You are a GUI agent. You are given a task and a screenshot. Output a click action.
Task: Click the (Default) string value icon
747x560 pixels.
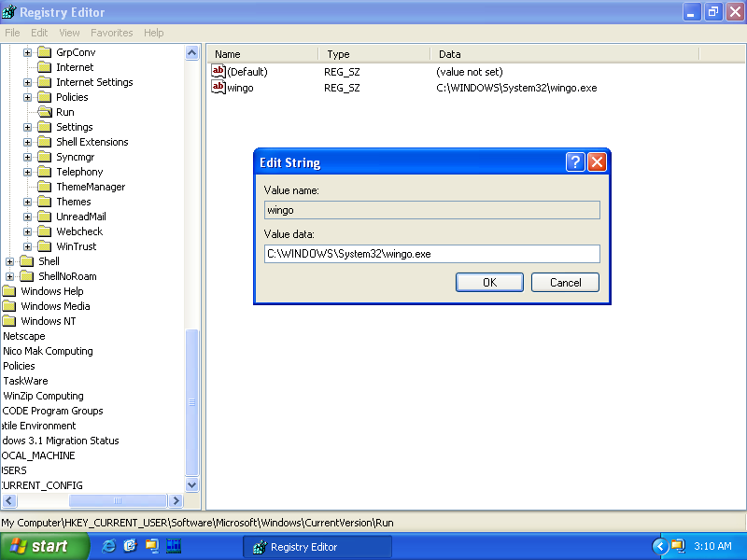(x=218, y=72)
